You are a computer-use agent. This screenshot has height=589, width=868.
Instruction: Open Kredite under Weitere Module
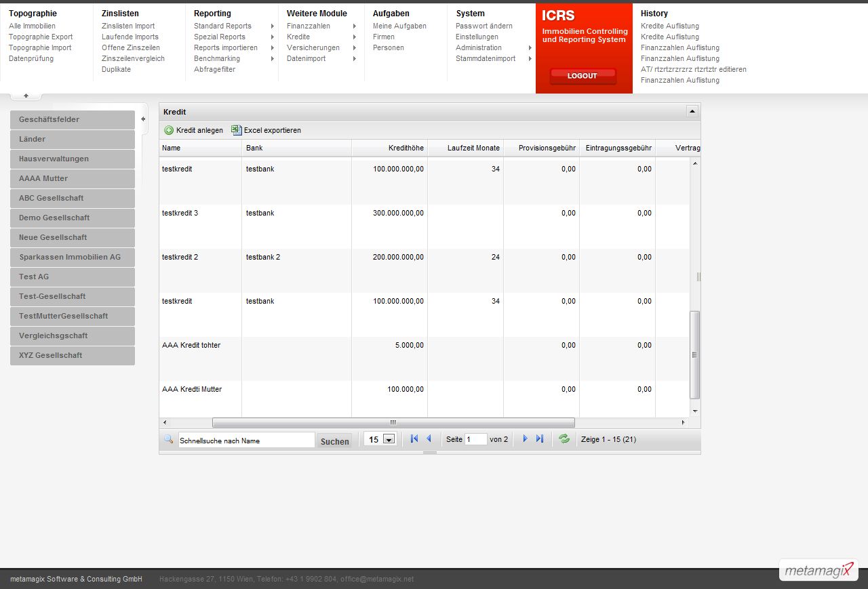[298, 37]
